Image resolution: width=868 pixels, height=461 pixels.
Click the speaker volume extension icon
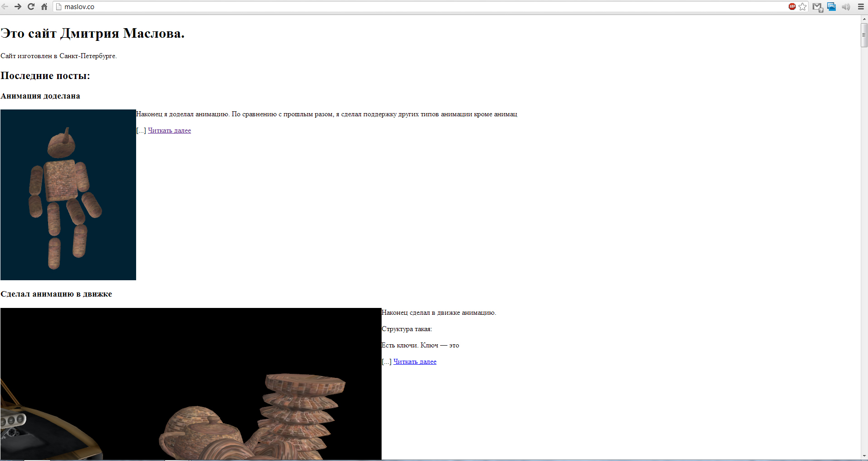coord(846,7)
